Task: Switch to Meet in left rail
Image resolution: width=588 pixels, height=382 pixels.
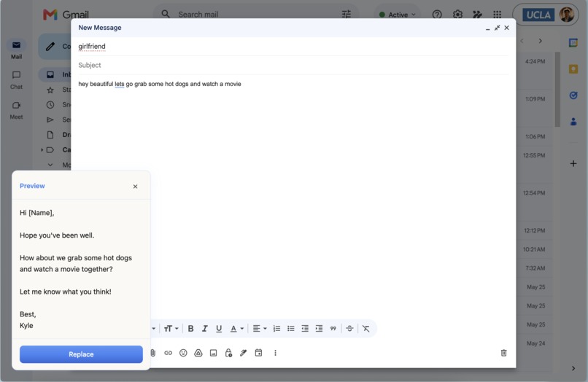Action: [x=16, y=110]
